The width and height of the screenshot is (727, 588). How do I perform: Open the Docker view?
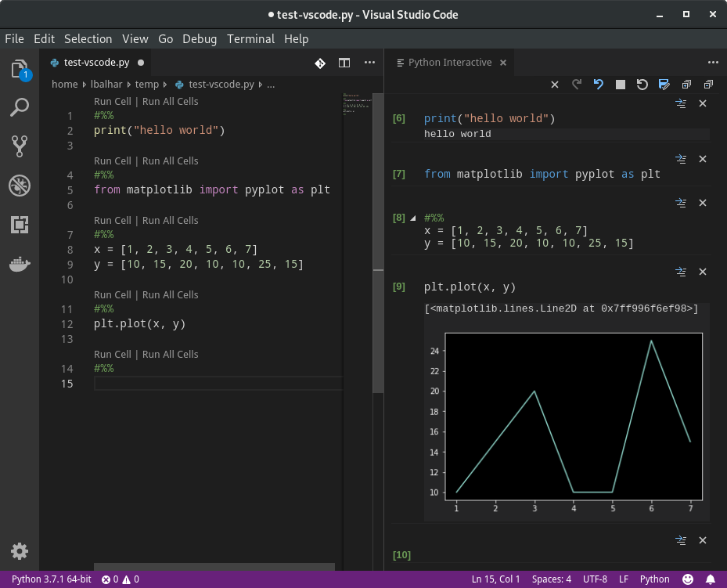(x=20, y=264)
